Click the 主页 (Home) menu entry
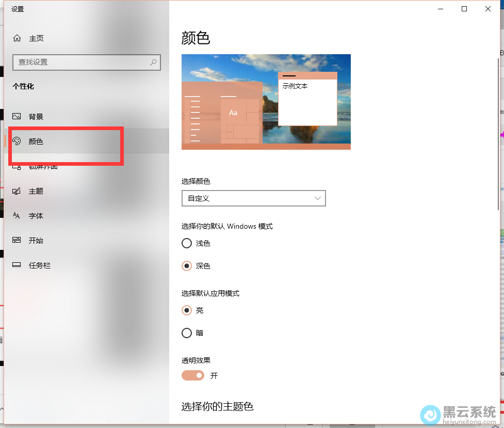This screenshot has height=428, width=504. pos(36,38)
